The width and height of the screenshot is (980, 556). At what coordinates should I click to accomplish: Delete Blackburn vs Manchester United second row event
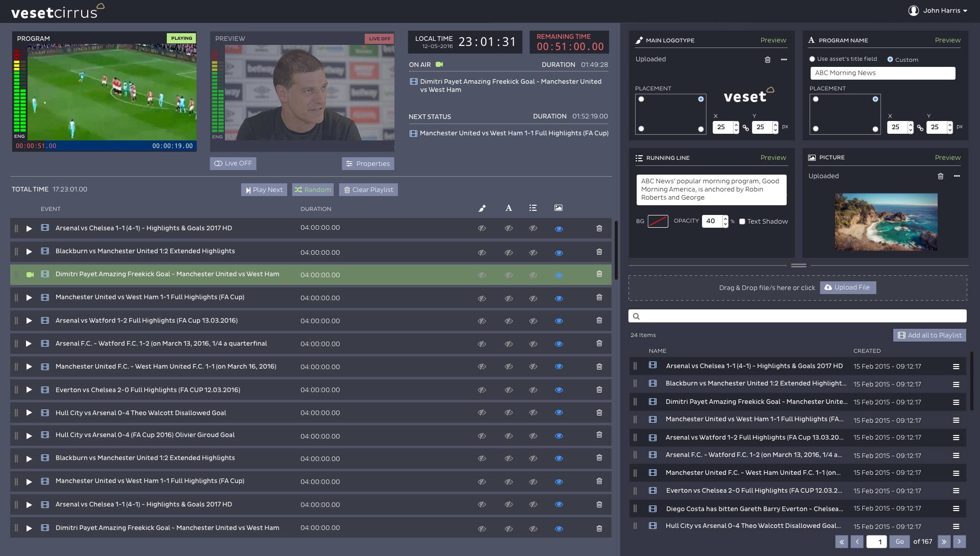(x=599, y=252)
